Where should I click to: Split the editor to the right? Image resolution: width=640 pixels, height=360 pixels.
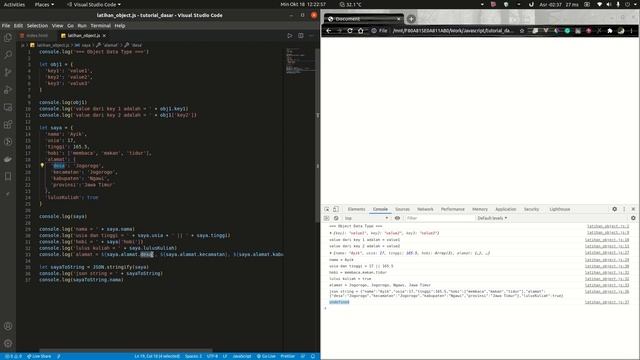301,36
